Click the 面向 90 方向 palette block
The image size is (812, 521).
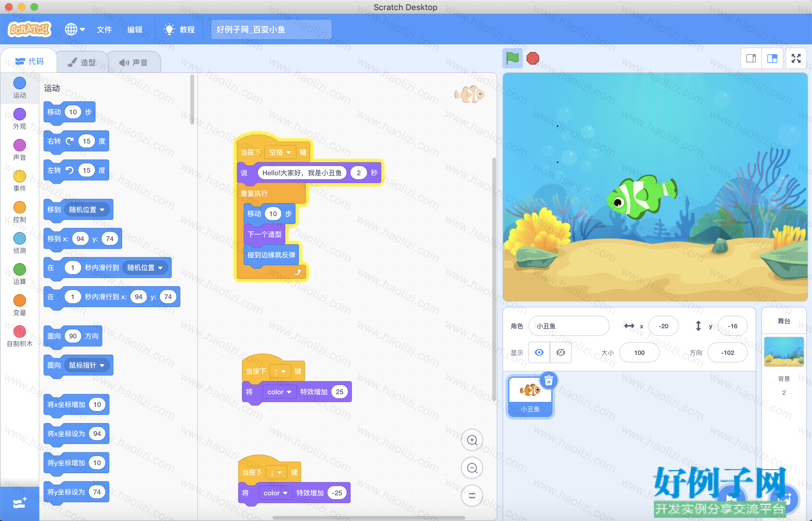tap(73, 336)
